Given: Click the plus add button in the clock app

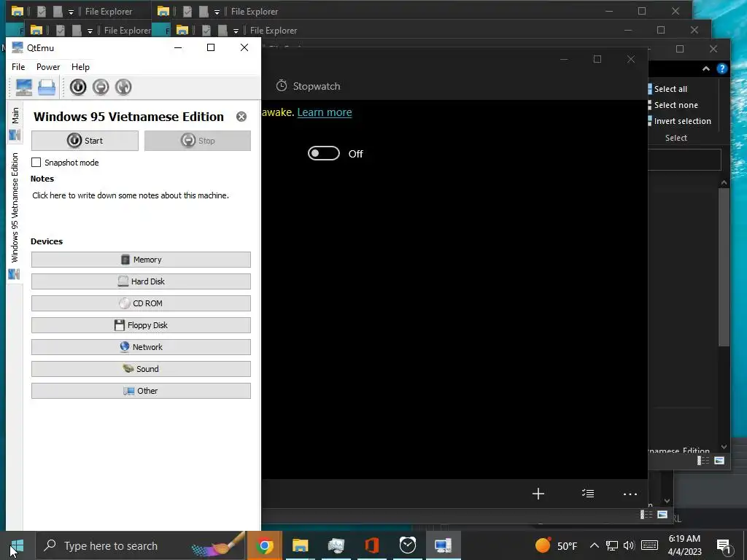Looking at the screenshot, I should click(538, 494).
